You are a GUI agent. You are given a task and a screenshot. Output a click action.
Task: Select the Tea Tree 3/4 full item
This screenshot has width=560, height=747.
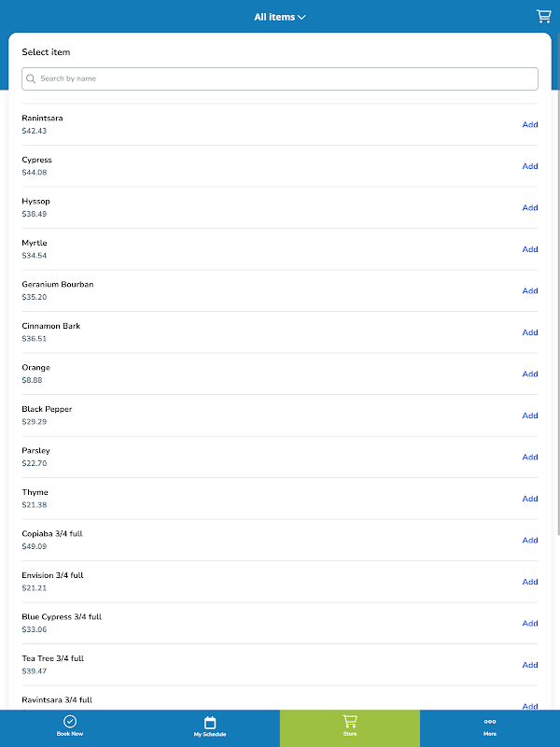pos(53,658)
